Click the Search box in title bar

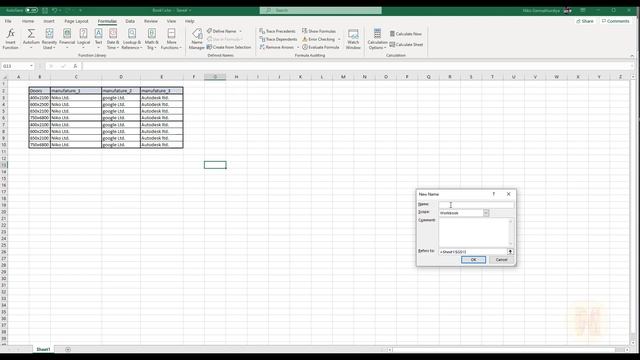(321, 10)
